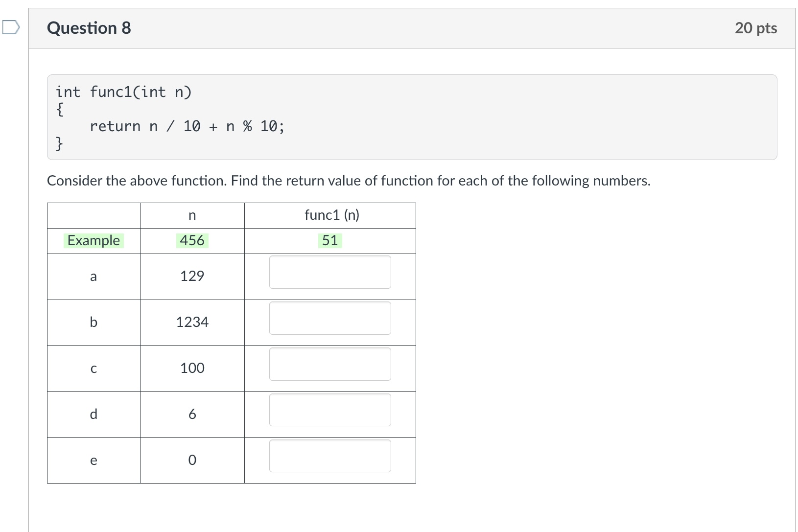Click the answer box next to 1234

tap(329, 318)
